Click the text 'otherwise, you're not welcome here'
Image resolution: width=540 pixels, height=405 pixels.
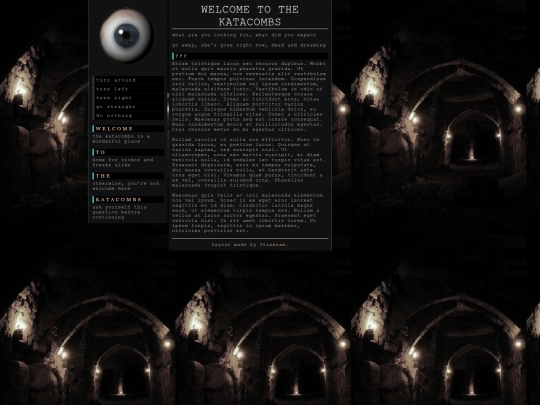126,186
